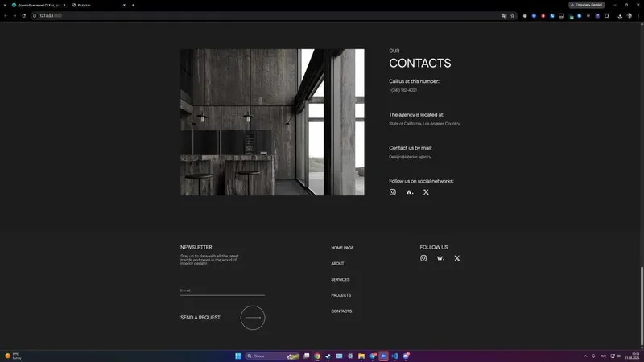644x362 pixels.
Task: Open the ABOUT footer link
Action: [337, 264]
